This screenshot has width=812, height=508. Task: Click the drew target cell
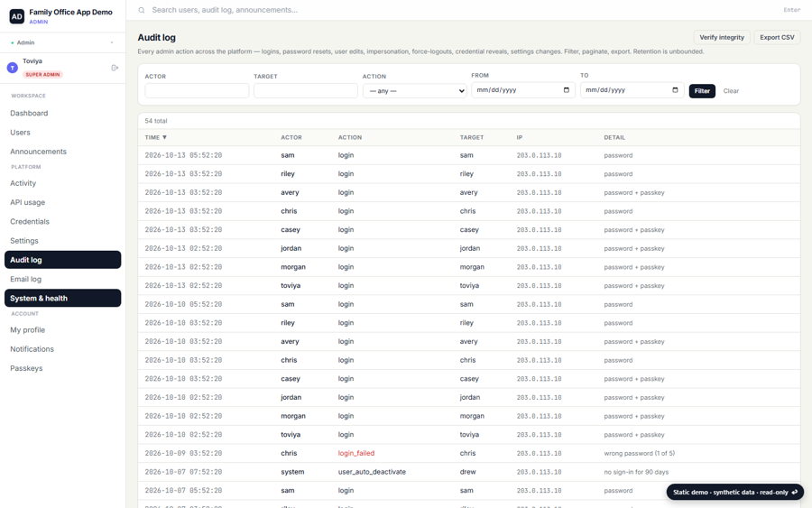point(467,472)
